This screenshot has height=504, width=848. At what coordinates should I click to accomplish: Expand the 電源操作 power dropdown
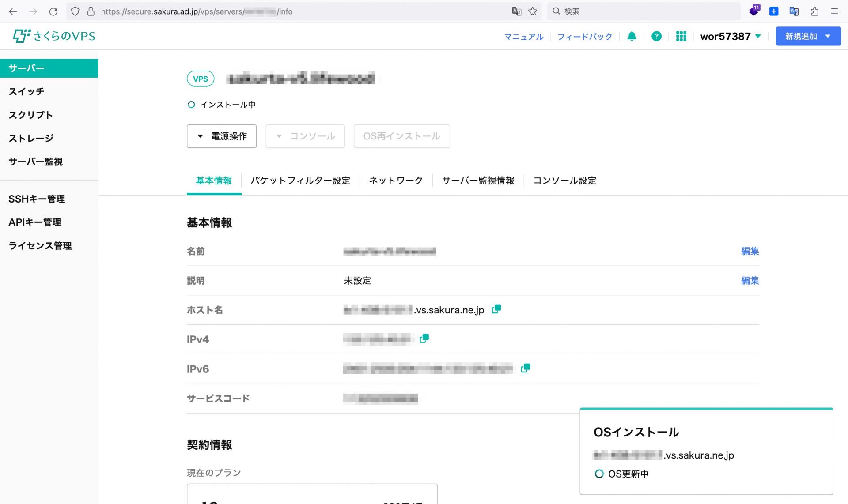tap(222, 136)
